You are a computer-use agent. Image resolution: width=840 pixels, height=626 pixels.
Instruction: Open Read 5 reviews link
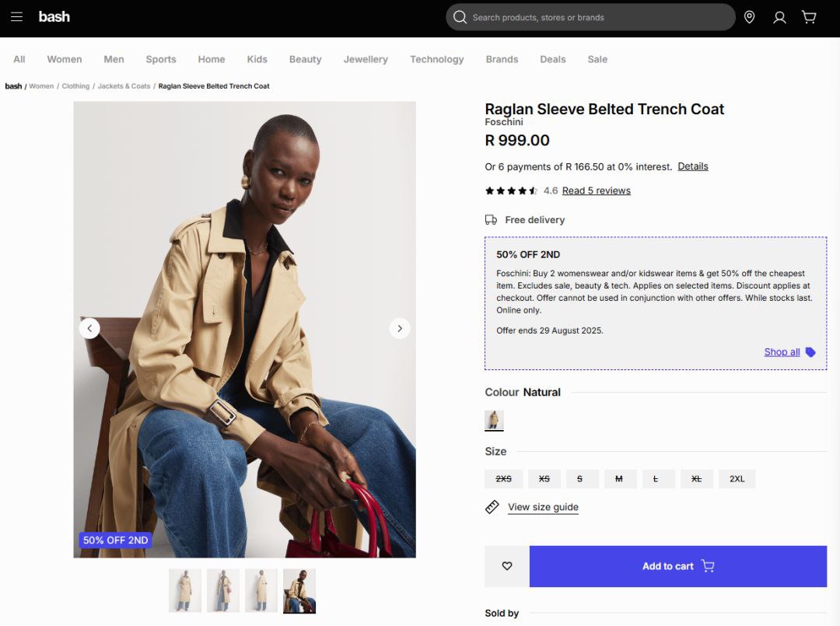tap(596, 191)
